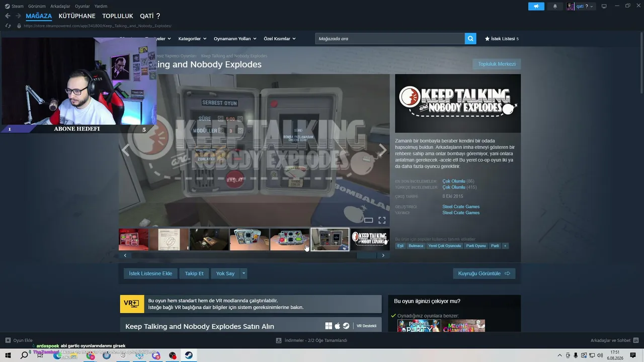Viewport: 644px width, 362px height.
Task: Open the Windows Start menu
Action: point(8,355)
